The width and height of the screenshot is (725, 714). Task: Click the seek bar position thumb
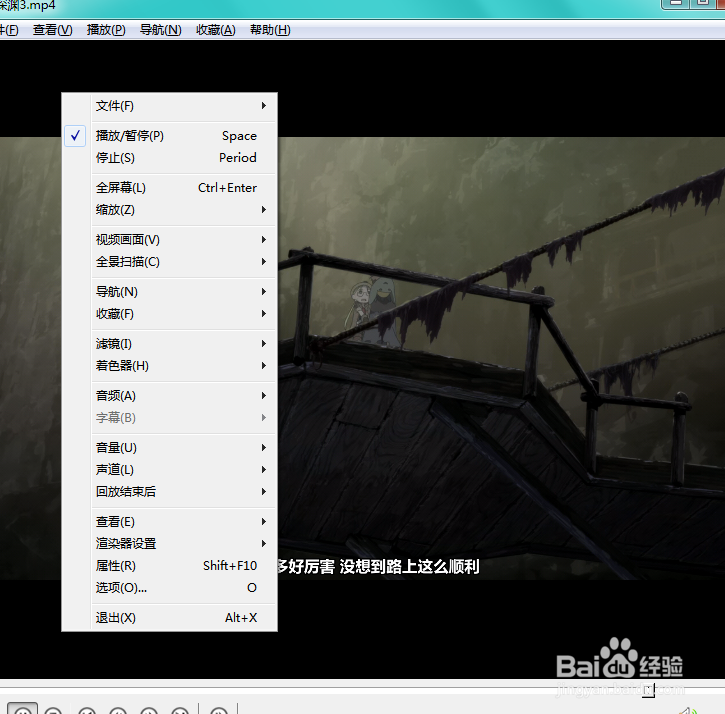[648, 690]
